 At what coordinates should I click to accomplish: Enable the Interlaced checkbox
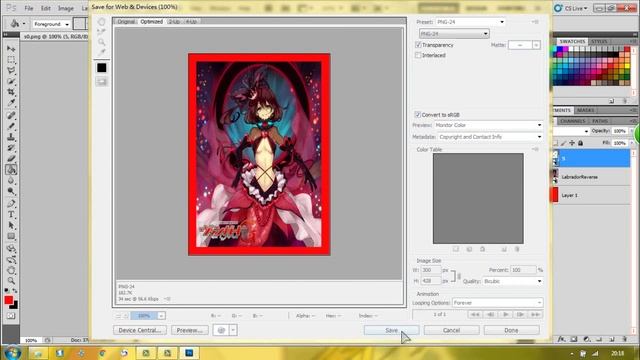418,55
